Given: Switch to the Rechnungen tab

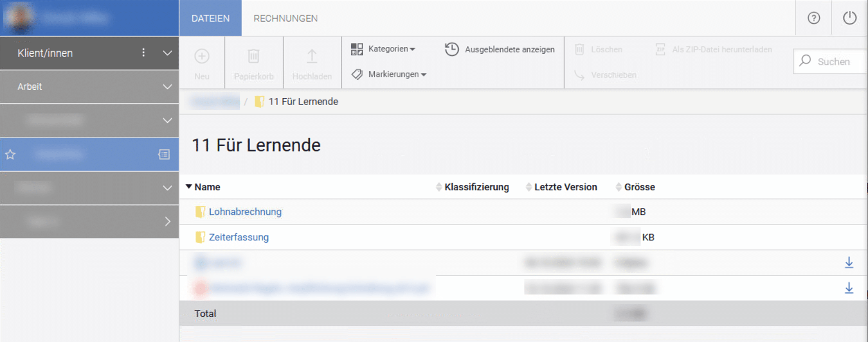Looking at the screenshot, I should pyautogui.click(x=286, y=18).
